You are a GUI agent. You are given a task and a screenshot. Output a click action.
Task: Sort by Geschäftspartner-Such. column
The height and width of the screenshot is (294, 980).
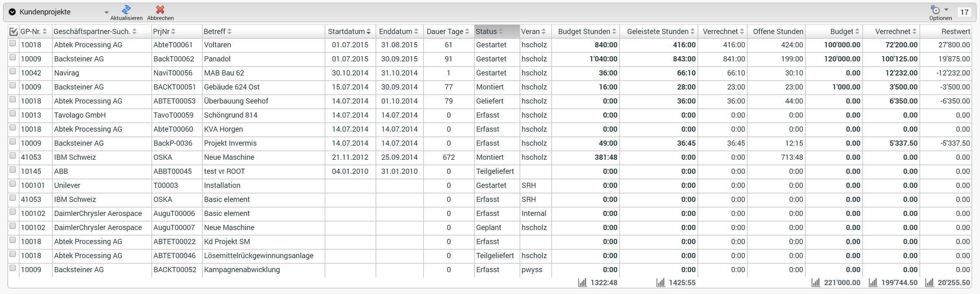(x=134, y=31)
